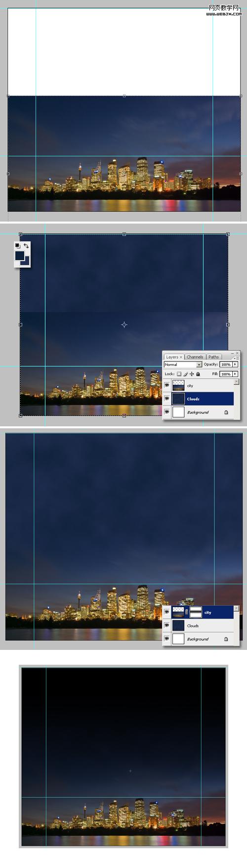Reset default foreground and background colors icon

(17, 245)
